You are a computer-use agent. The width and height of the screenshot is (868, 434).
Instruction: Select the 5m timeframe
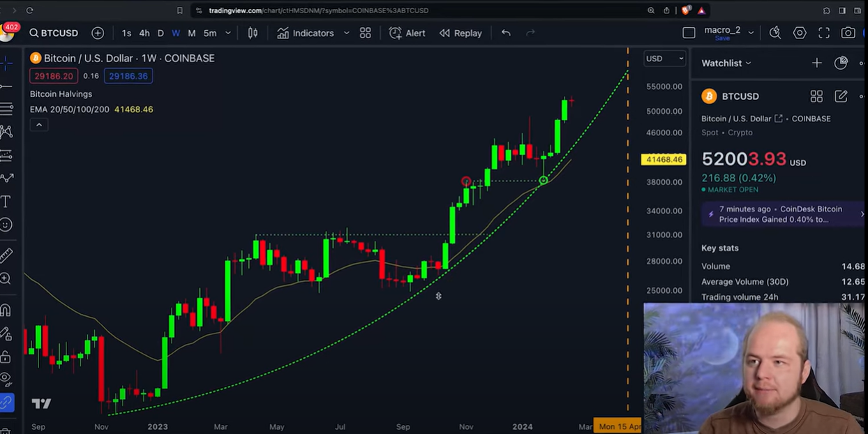[x=210, y=33]
